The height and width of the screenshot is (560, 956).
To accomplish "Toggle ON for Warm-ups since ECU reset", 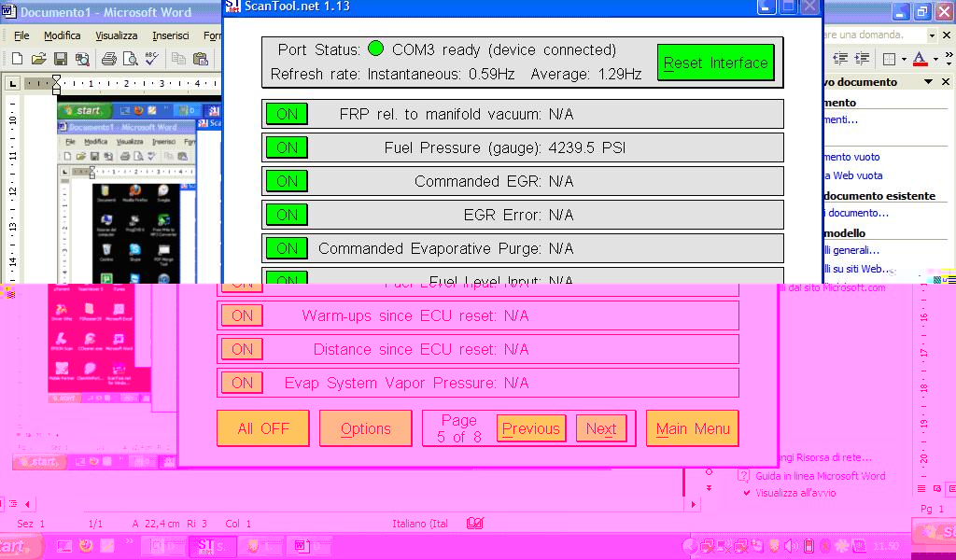I will 242,315.
